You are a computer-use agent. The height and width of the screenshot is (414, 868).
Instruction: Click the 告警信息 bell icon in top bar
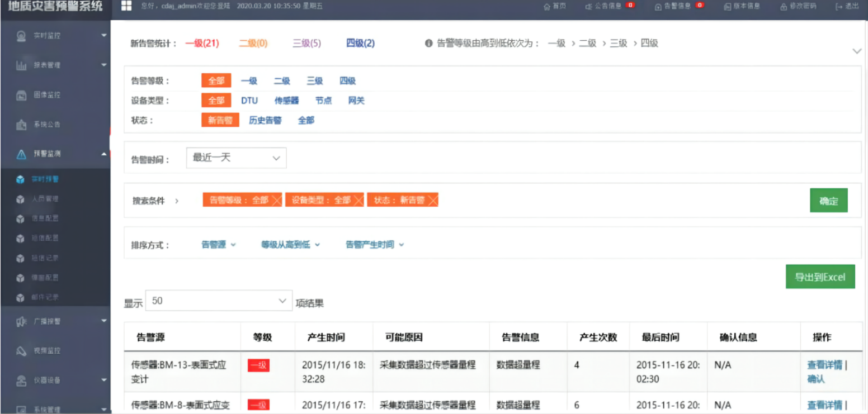tap(658, 6)
